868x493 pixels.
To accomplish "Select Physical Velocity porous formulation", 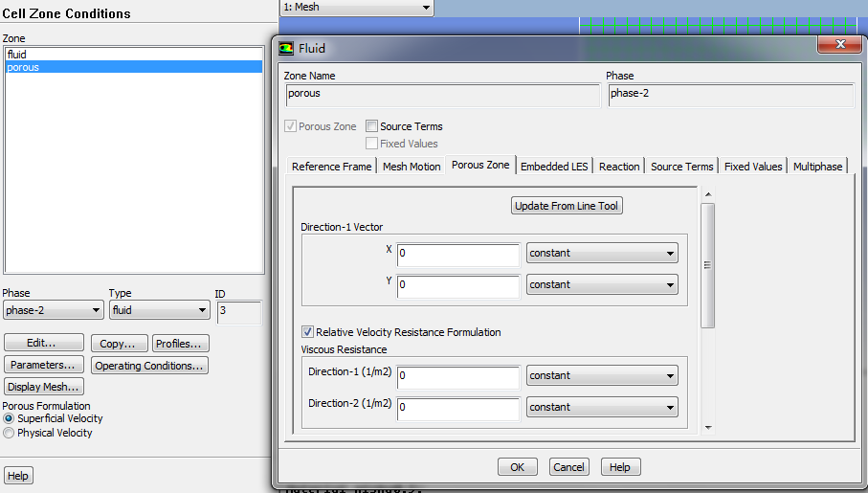I will (10, 433).
